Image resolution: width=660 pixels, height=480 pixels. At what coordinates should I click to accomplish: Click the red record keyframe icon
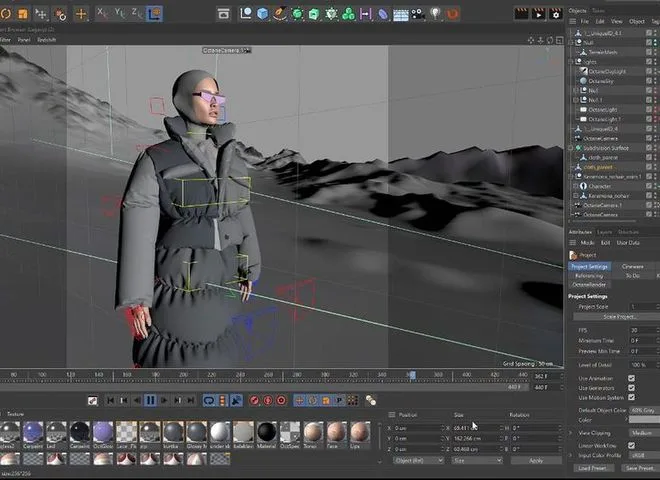254,400
